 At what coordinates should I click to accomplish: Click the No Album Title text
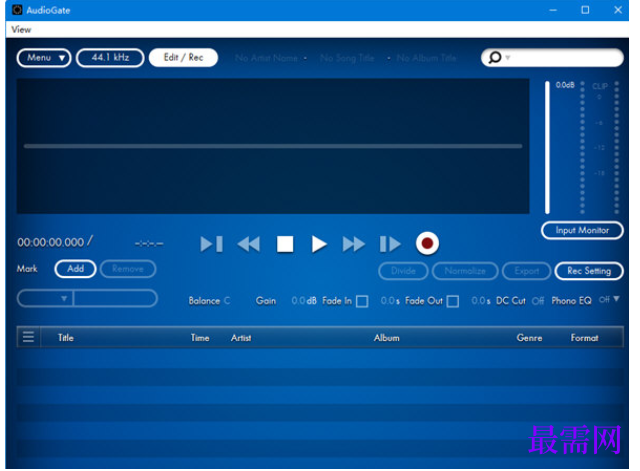[x=426, y=58]
